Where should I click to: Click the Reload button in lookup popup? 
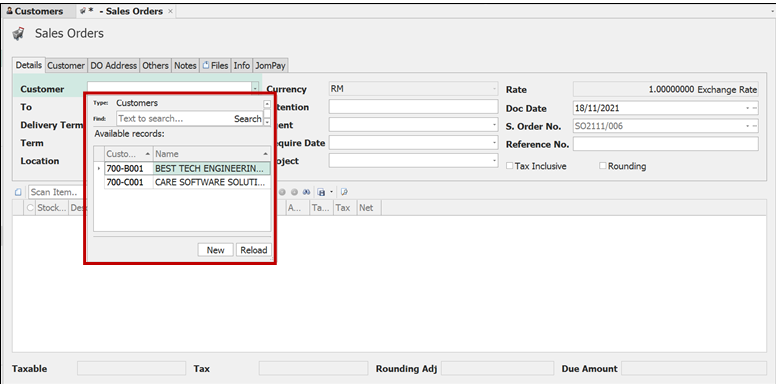coord(254,250)
